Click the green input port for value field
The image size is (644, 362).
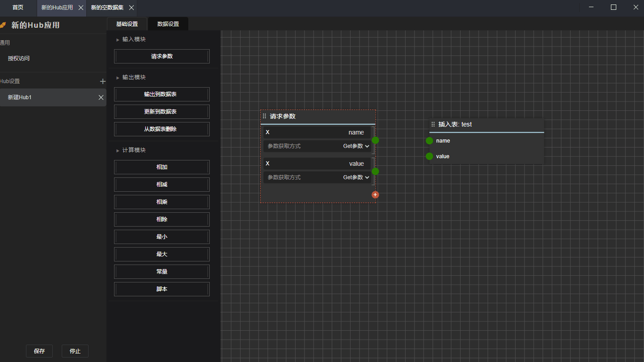click(429, 156)
